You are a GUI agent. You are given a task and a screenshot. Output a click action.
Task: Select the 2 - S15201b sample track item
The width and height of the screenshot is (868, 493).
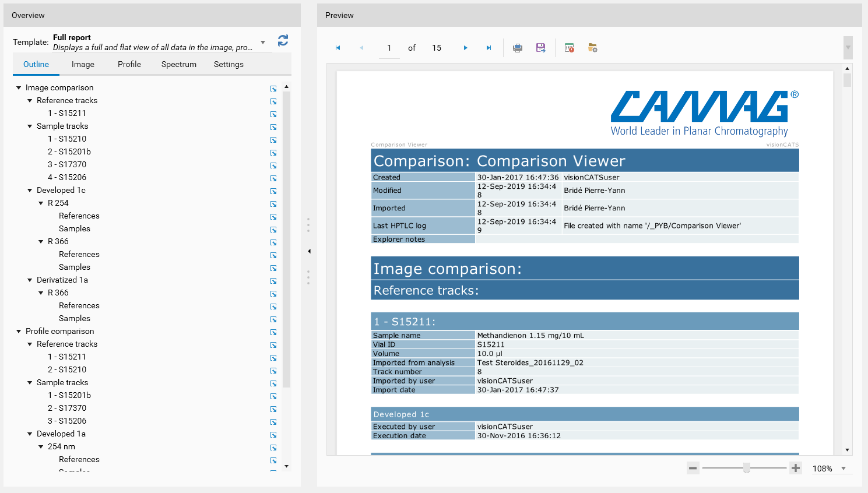click(x=69, y=152)
